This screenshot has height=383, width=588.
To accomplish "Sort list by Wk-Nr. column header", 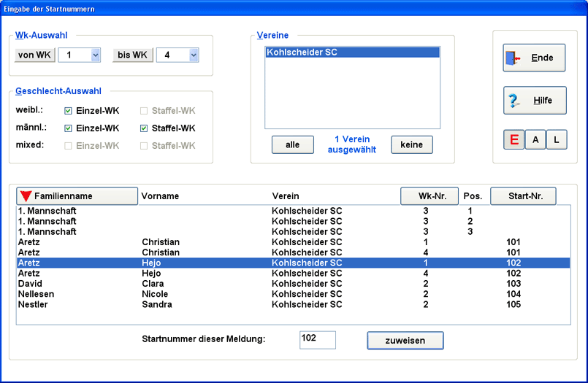I will [429, 196].
